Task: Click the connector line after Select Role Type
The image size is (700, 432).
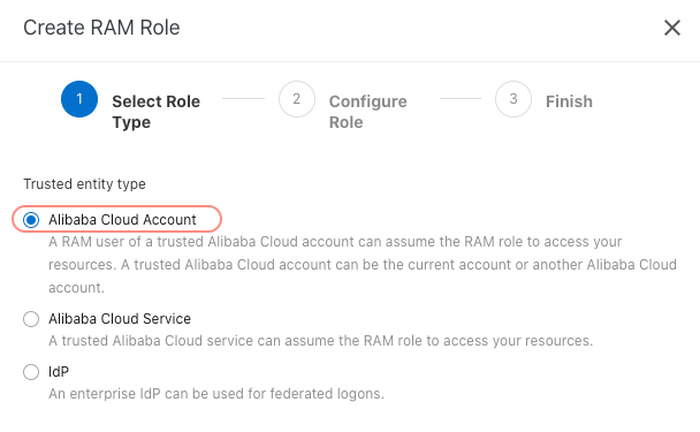Action: coord(243,99)
